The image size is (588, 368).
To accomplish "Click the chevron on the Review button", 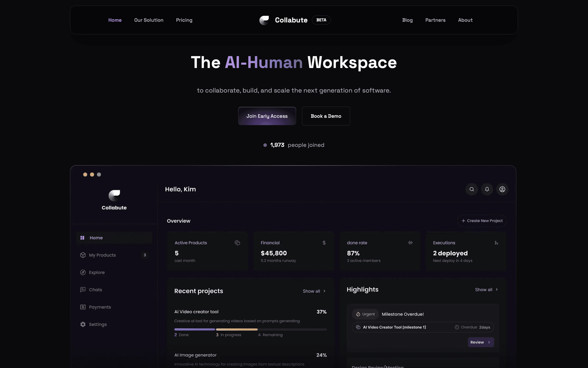I will tap(489, 342).
